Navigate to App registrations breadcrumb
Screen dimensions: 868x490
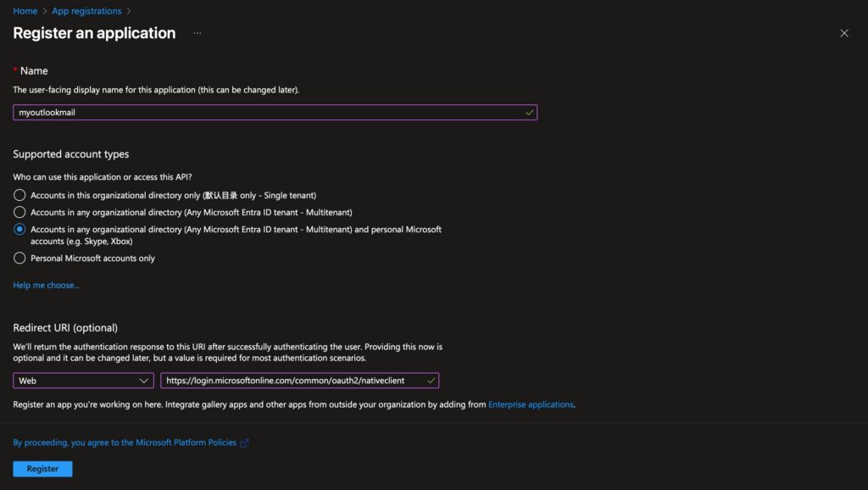[x=86, y=11]
